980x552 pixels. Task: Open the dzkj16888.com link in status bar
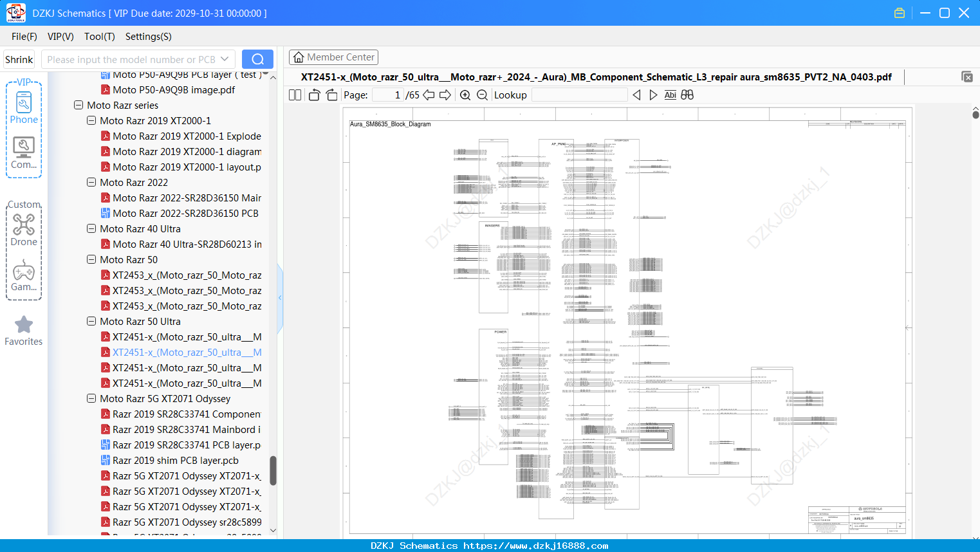535,546
